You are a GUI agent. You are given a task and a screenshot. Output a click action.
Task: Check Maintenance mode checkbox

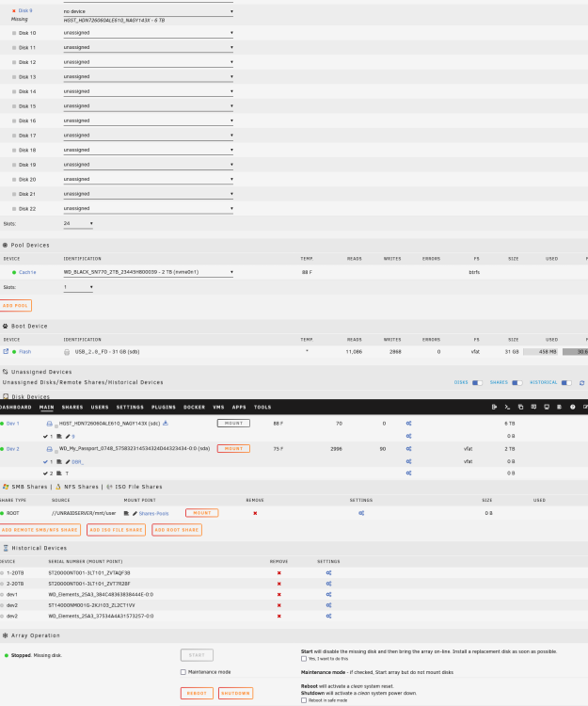pyautogui.click(x=183, y=672)
